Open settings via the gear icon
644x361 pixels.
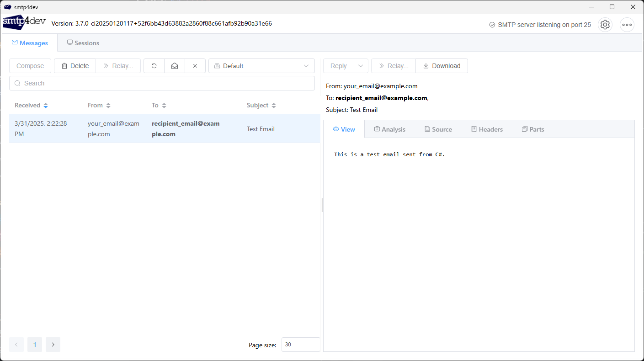(605, 25)
